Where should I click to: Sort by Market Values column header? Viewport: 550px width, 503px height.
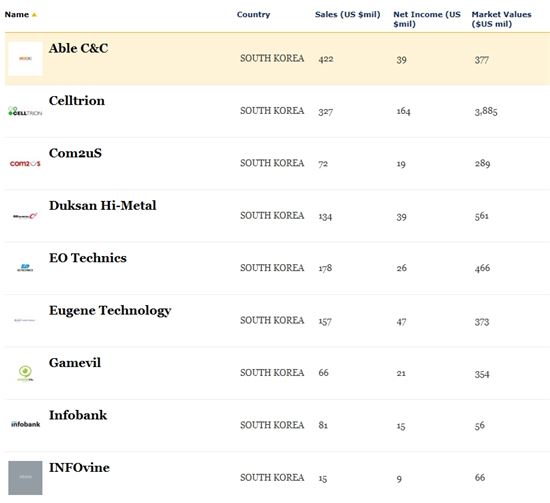pyautogui.click(x=501, y=19)
